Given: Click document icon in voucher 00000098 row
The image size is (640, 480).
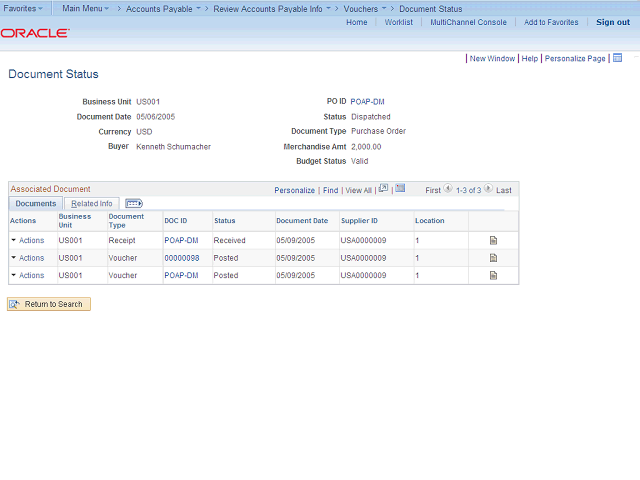Looking at the screenshot, I should [493, 258].
